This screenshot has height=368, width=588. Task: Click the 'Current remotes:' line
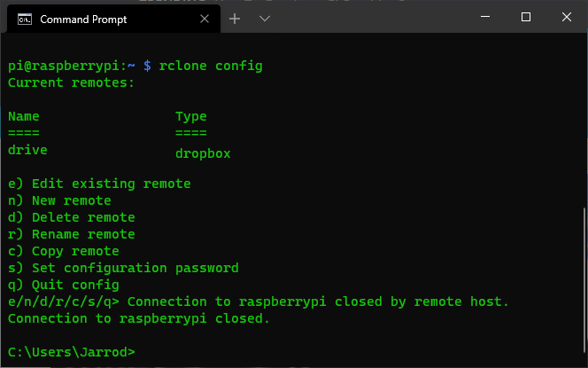click(x=71, y=82)
